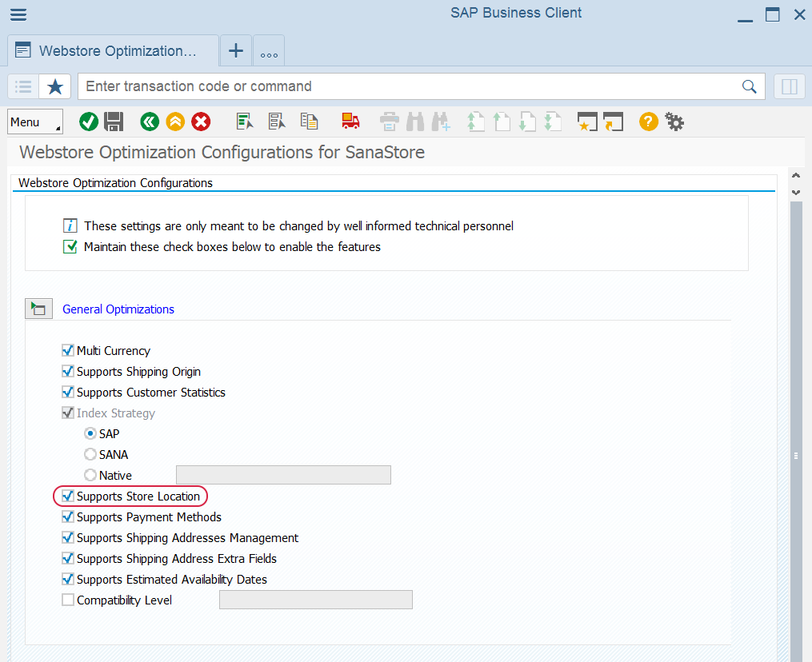Toggle Supports Shipping Addresses Management checkbox
Viewport: 812px width, 662px height.
(68, 538)
